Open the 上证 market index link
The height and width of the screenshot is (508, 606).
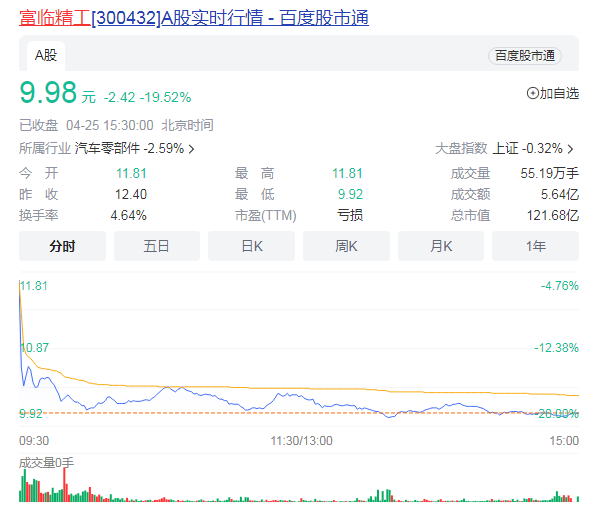[x=506, y=149]
